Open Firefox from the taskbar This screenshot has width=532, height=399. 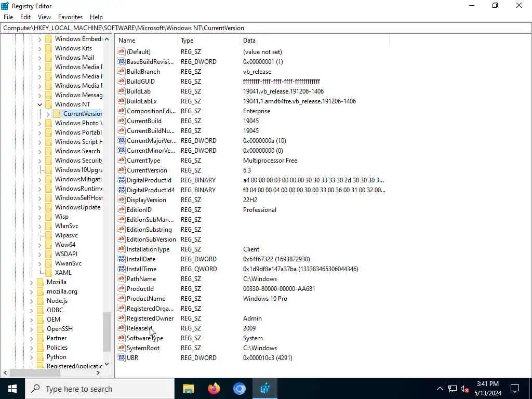(214, 389)
